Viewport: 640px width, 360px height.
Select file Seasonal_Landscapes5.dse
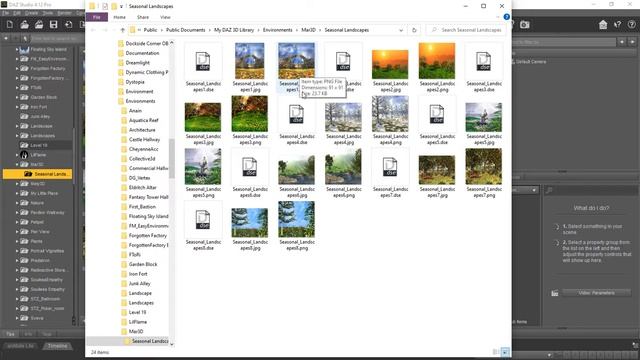click(437, 120)
